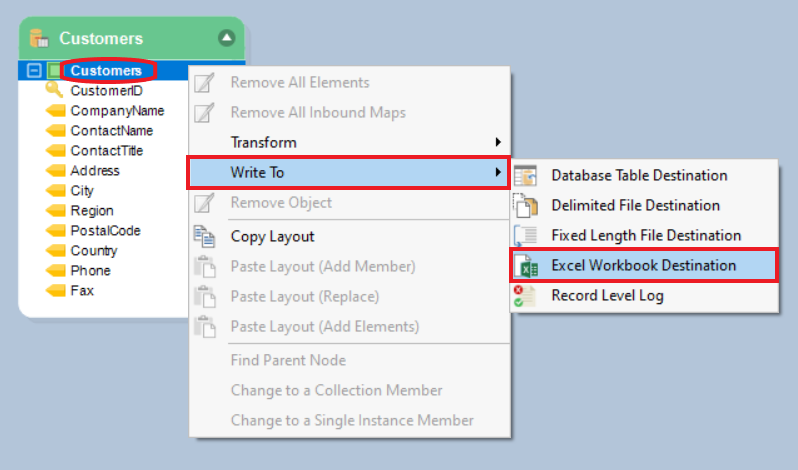Select the Fax field
The height and width of the screenshot is (470, 798).
click(x=81, y=291)
